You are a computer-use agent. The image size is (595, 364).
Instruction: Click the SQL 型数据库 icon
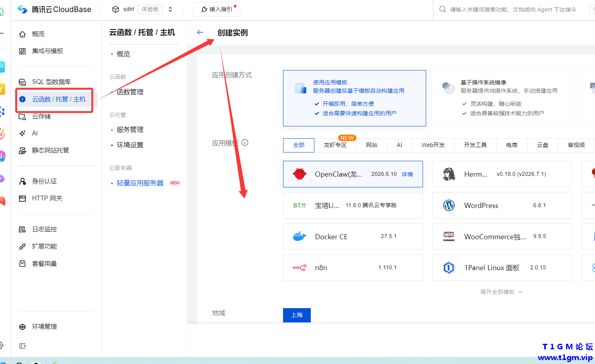(x=23, y=82)
